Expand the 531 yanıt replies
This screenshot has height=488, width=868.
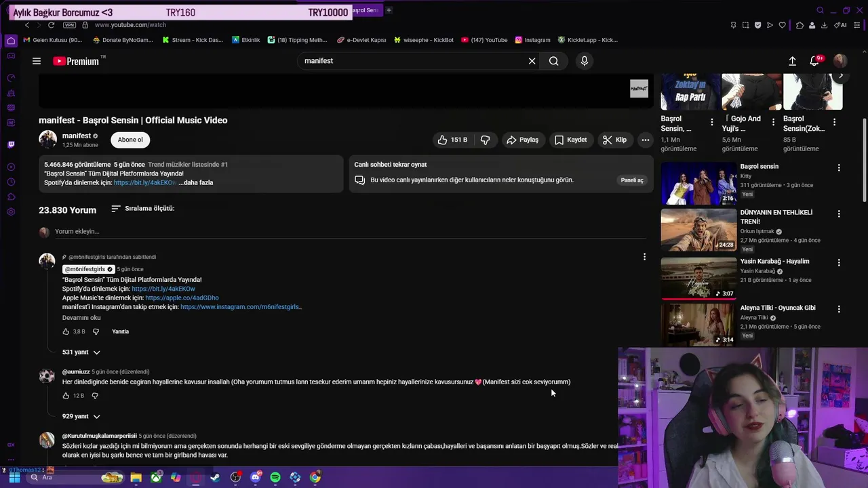coord(81,352)
